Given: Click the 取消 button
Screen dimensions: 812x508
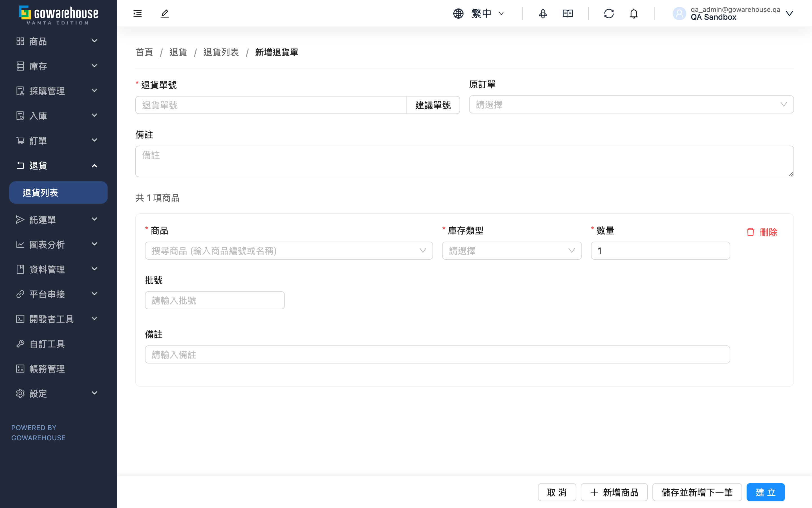Looking at the screenshot, I should coord(557,492).
